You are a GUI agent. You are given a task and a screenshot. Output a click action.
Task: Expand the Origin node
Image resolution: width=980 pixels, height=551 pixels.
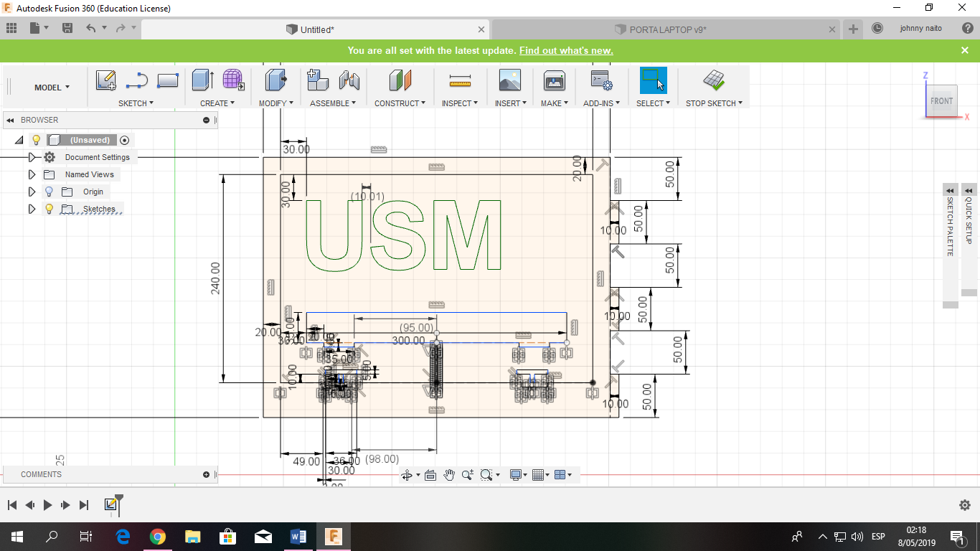32,192
